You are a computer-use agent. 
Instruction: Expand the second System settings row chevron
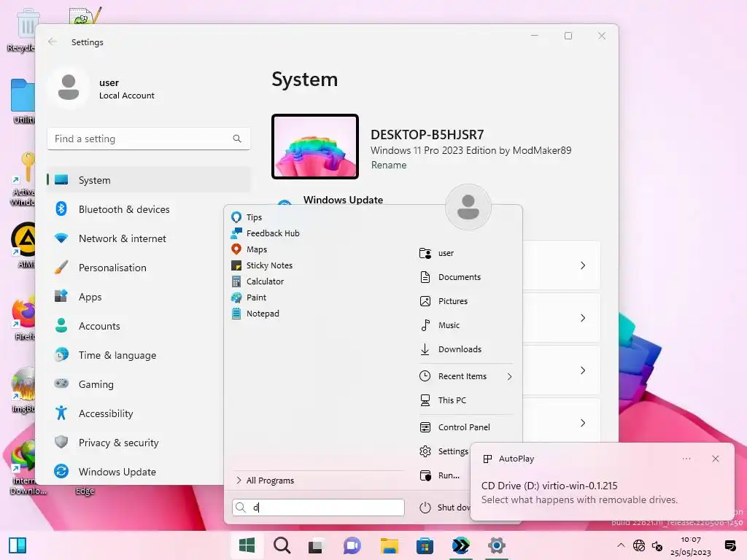[x=583, y=318]
